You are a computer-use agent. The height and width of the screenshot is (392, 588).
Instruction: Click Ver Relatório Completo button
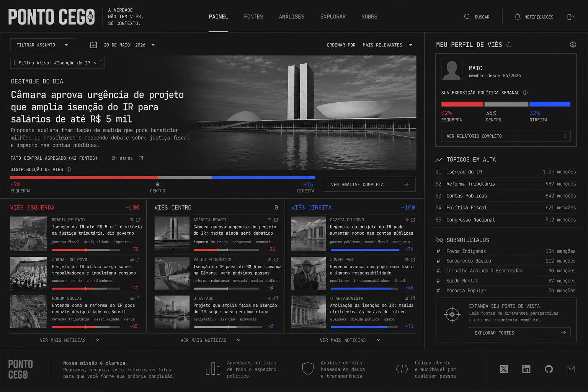[506, 136]
